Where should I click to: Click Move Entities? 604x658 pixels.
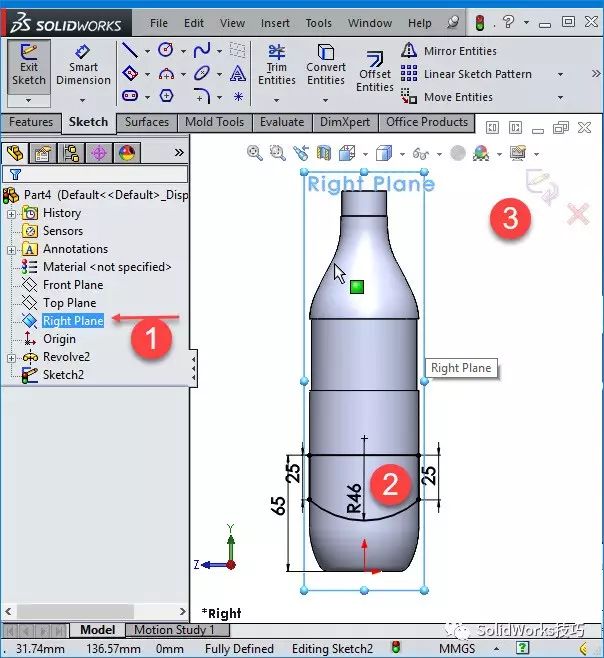(x=447, y=97)
